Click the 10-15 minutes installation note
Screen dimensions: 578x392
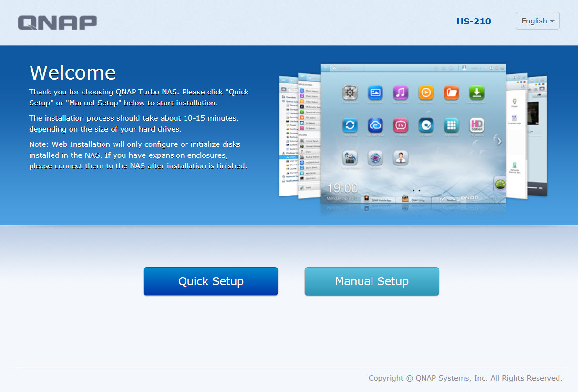tap(134, 124)
